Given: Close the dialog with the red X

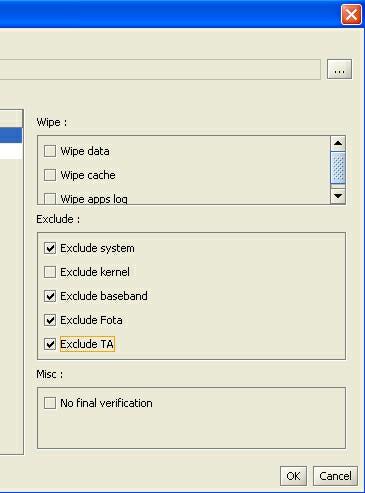Looking at the screenshot, I should point(351,15).
